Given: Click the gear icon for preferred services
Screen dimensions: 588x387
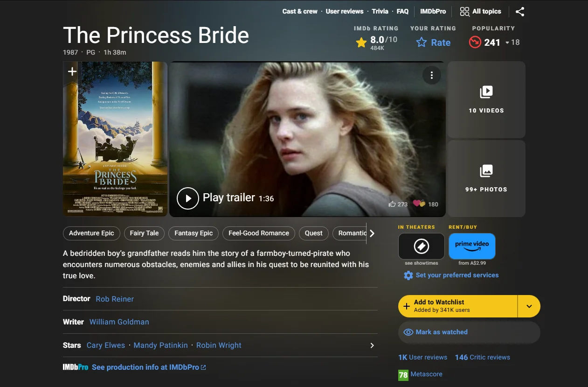Looking at the screenshot, I should point(408,275).
